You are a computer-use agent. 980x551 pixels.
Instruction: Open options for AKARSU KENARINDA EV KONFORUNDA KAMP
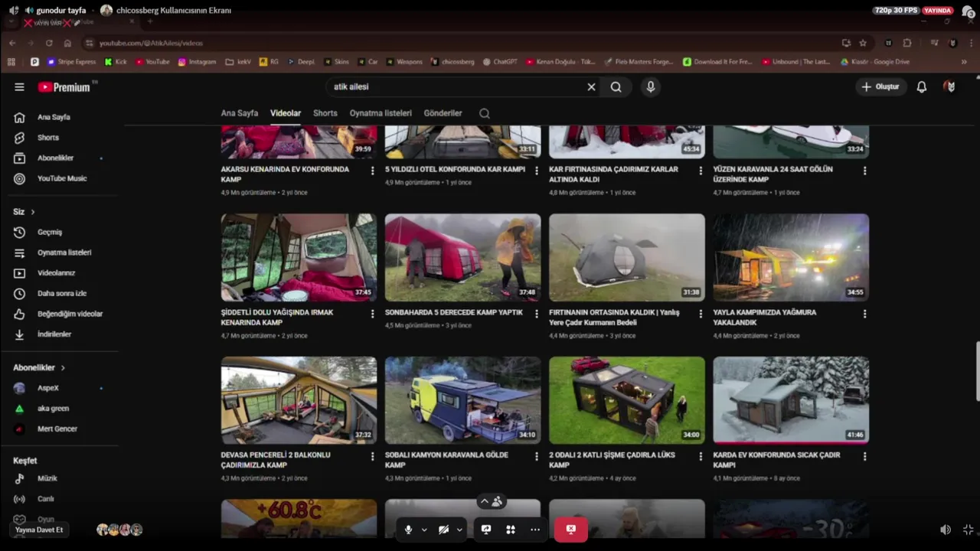click(373, 171)
